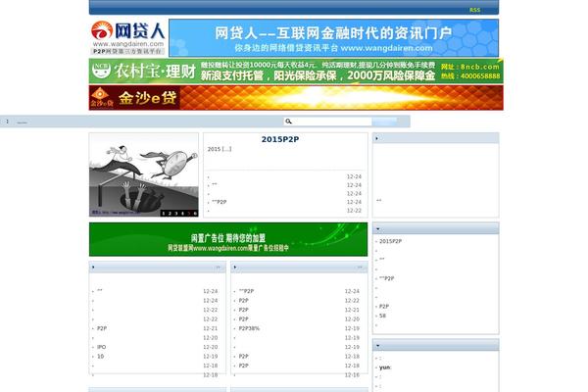Click the yun entry in the sidebar

coord(385,367)
